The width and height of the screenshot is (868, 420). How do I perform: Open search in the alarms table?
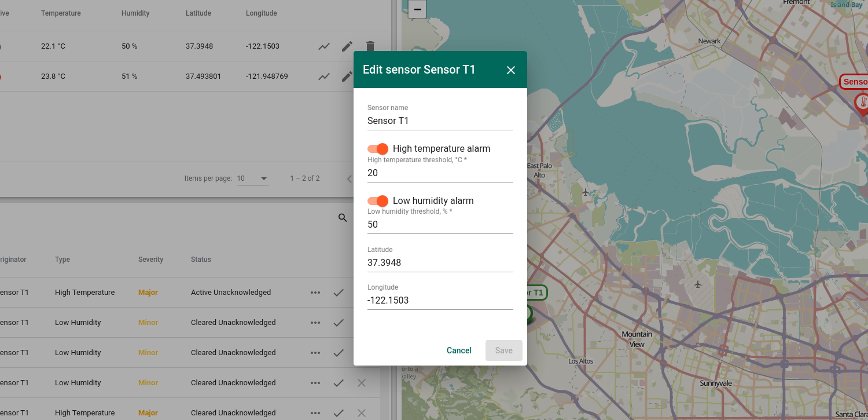coord(342,217)
